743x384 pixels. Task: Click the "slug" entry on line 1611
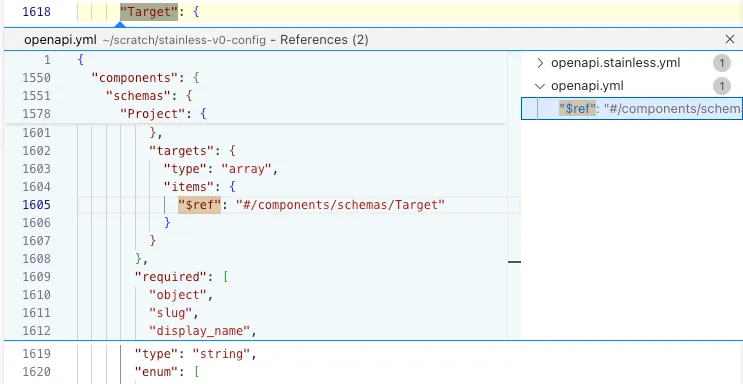point(171,313)
